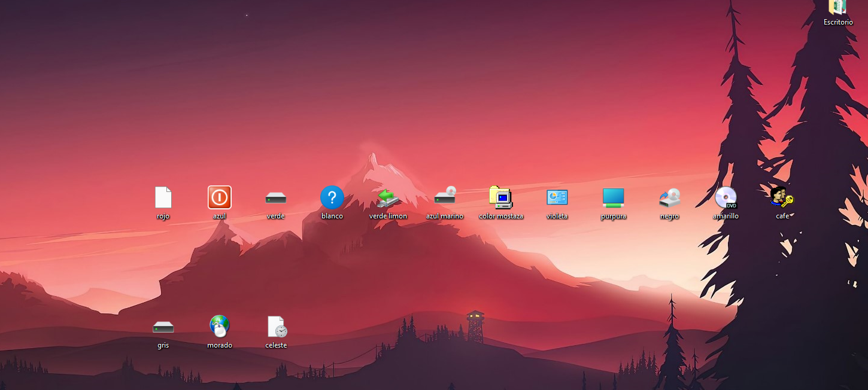Click the control panel icon labeled violeta
The height and width of the screenshot is (390, 868).
(x=557, y=197)
